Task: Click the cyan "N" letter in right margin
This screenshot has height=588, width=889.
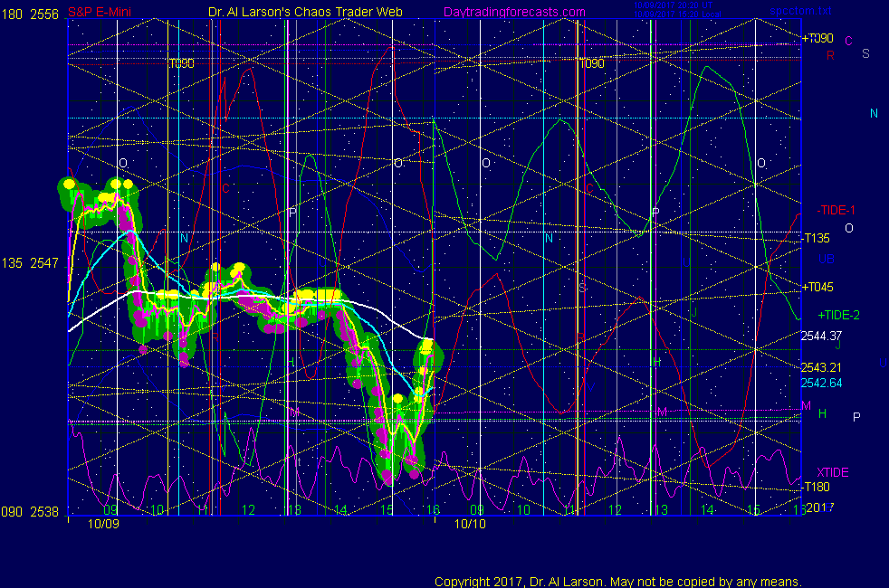Action: pyautogui.click(x=874, y=113)
